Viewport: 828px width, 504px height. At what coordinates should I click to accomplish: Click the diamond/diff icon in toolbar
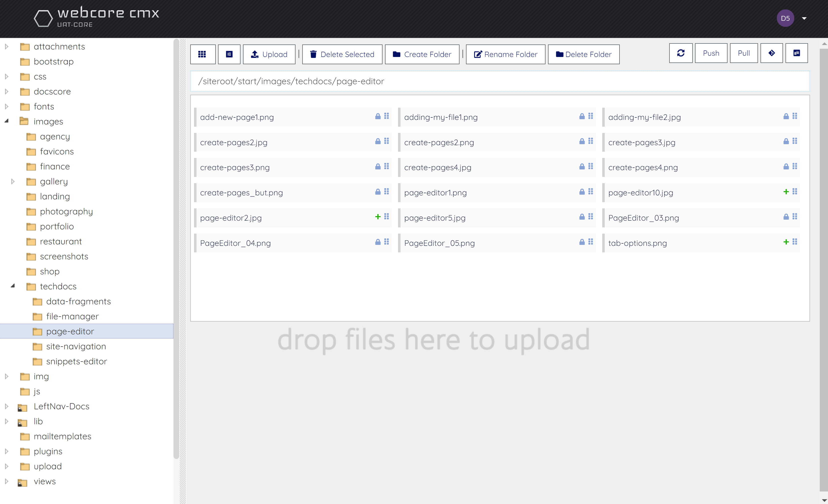pos(772,53)
